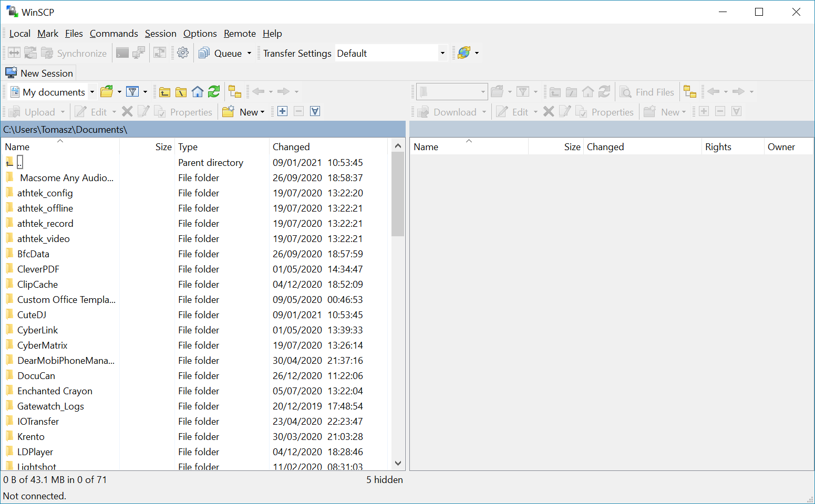This screenshot has height=504, width=815.
Task: Sort remote panel by Rights column
Action: point(733,147)
